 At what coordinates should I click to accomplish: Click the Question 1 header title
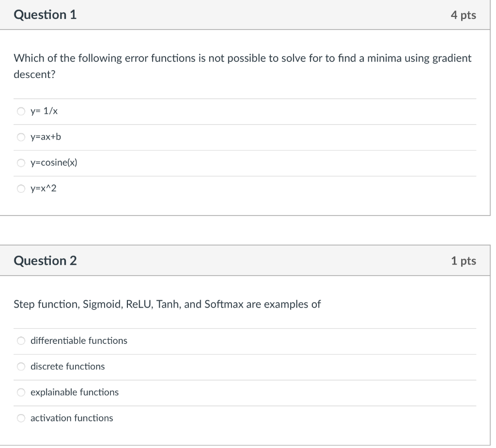tap(45, 15)
